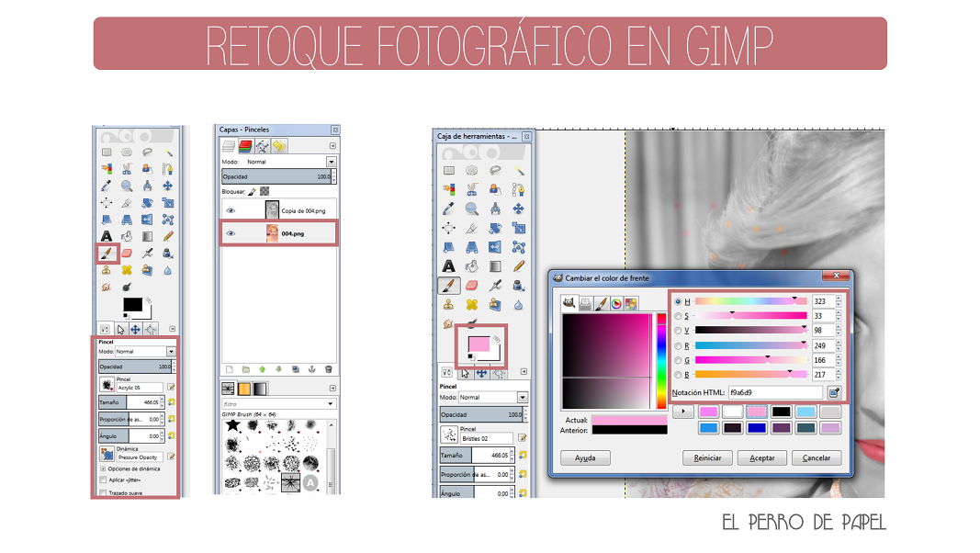The width and height of the screenshot is (980, 553).
Task: Open Undo History tab in Capas panel
Action: pos(278,146)
